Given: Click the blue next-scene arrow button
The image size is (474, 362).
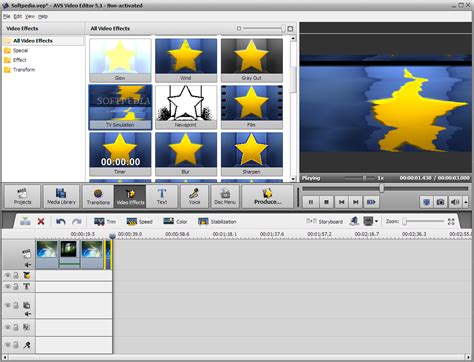Looking at the screenshot, I should click(371, 202).
